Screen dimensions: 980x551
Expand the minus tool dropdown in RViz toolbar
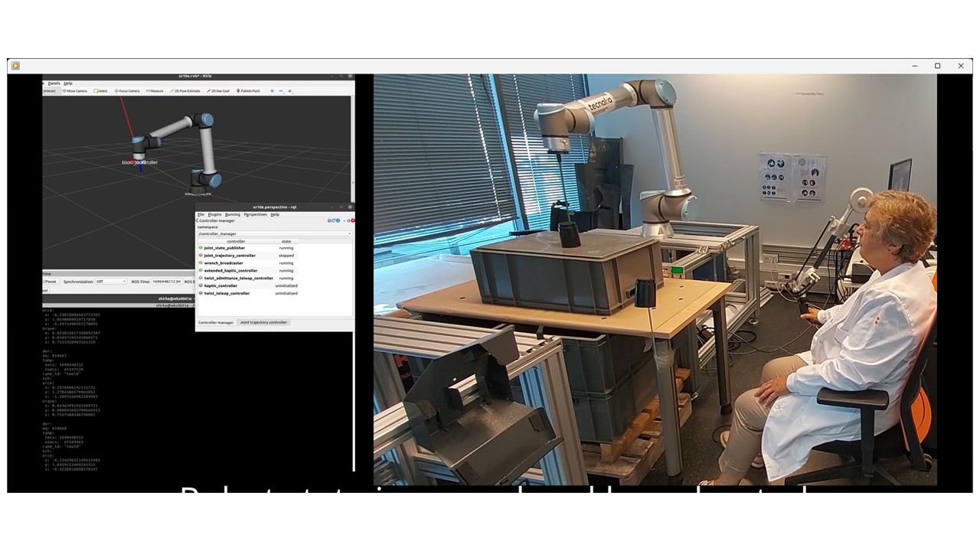(282, 91)
